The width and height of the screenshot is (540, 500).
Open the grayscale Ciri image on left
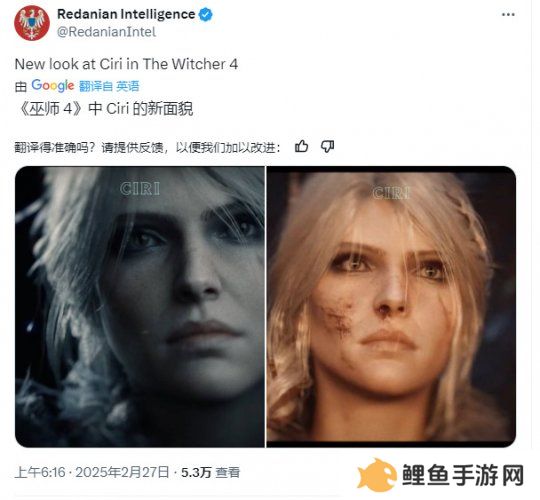tap(140, 306)
